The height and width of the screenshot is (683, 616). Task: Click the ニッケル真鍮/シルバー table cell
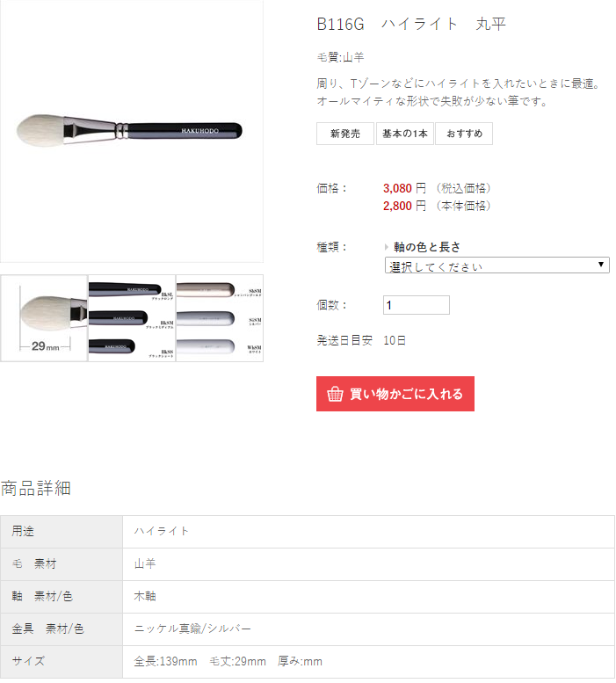(368, 629)
